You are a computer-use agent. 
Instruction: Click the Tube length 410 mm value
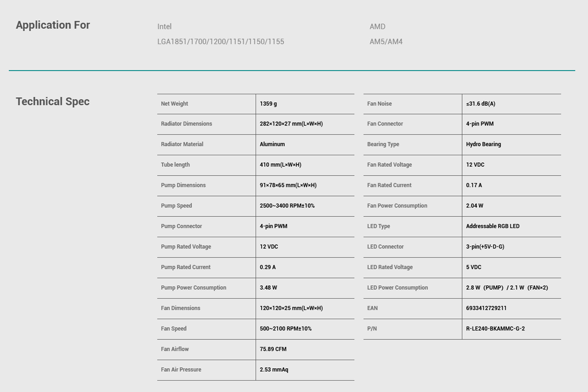[280, 165]
